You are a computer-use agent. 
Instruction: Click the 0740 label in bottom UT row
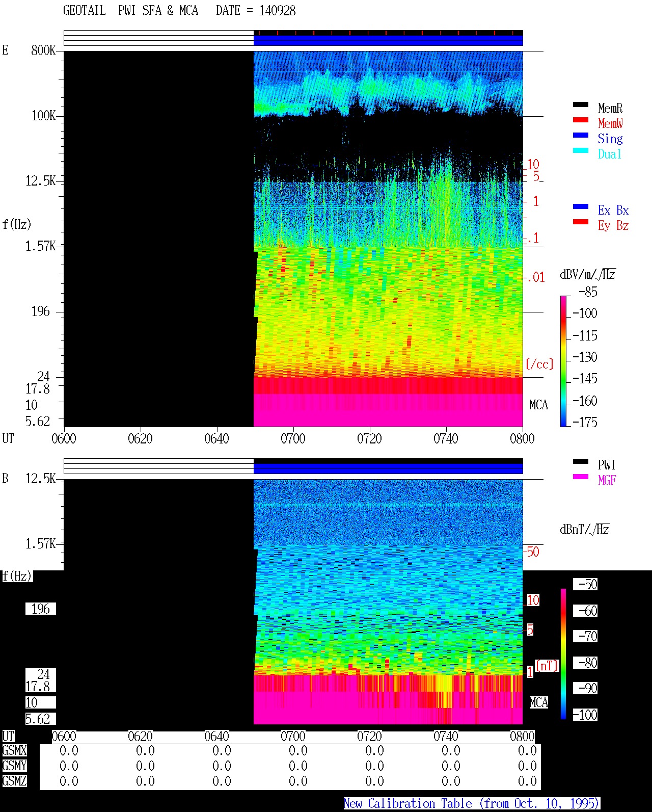pyautogui.click(x=446, y=737)
